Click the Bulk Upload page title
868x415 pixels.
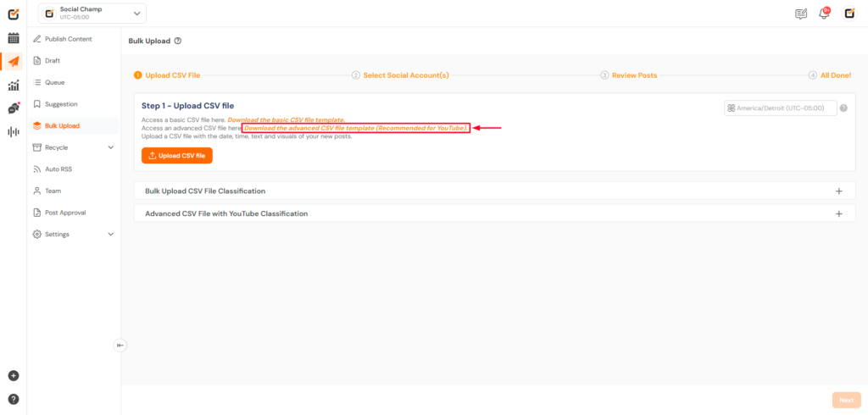(149, 41)
